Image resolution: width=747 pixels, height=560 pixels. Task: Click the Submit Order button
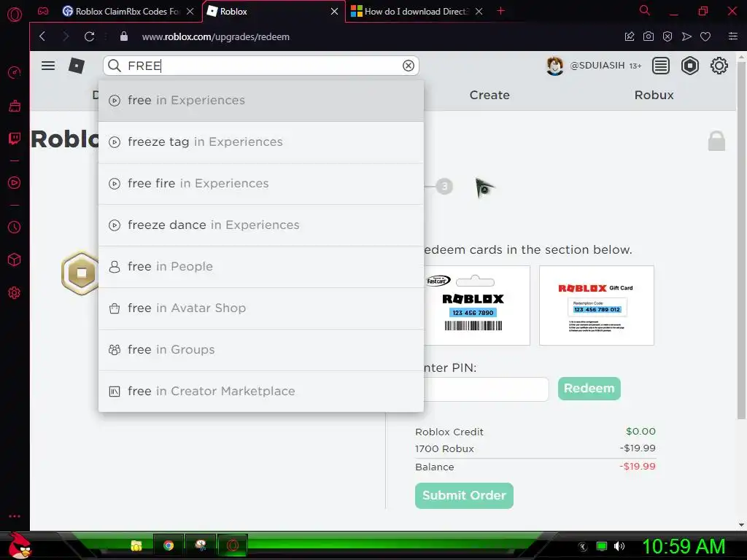(464, 496)
